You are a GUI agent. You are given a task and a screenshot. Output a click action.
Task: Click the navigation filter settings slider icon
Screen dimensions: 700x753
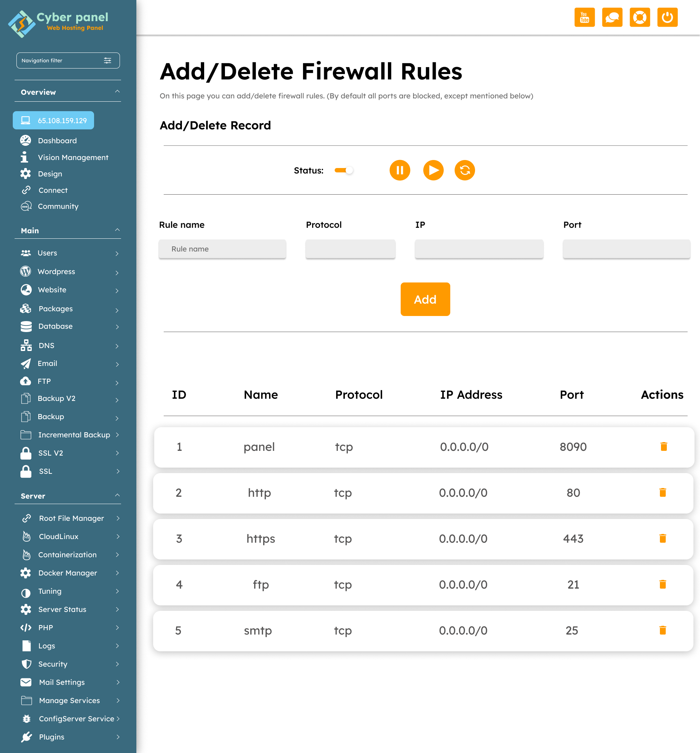108,60
